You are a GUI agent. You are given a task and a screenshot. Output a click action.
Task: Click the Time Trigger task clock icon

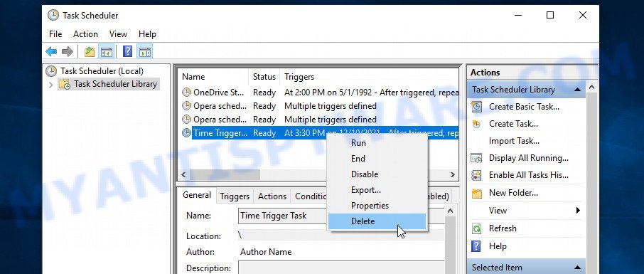tap(186, 132)
